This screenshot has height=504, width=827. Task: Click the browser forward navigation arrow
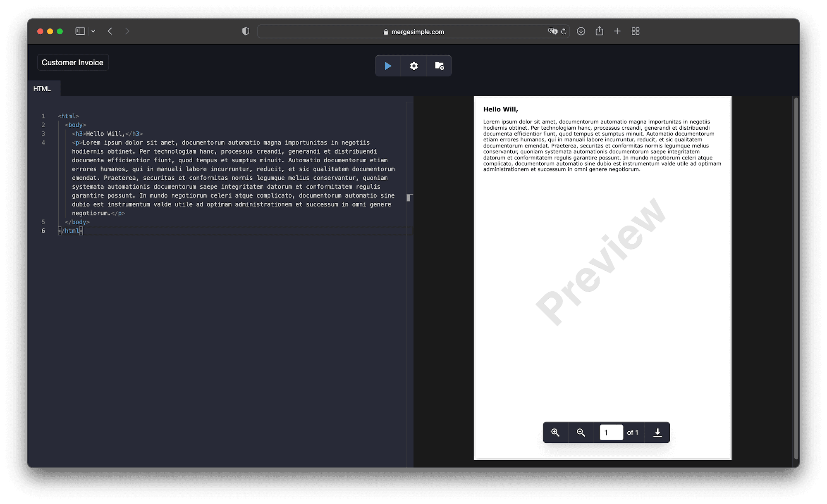pyautogui.click(x=127, y=31)
